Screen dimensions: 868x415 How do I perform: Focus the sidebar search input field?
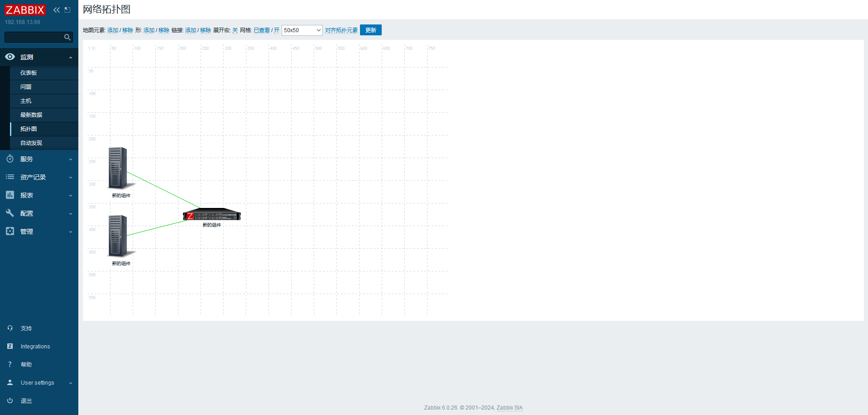click(34, 37)
